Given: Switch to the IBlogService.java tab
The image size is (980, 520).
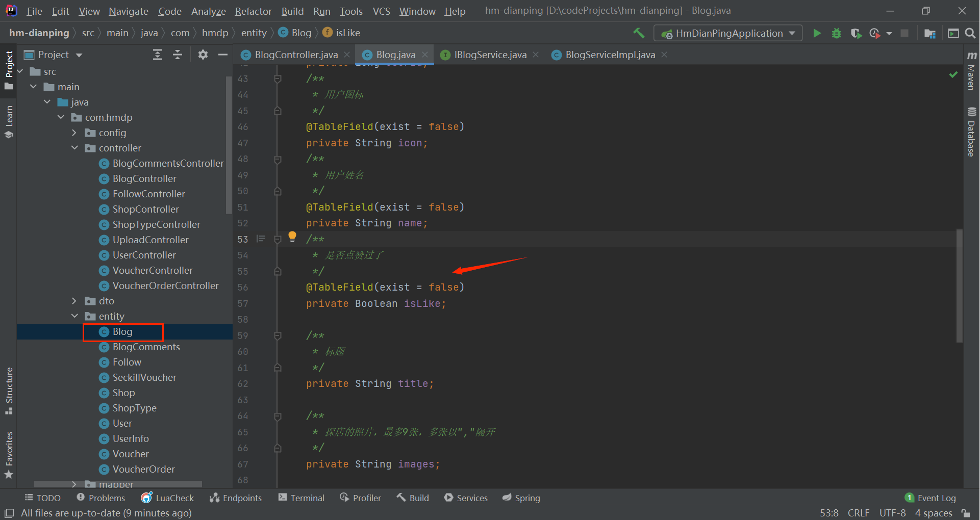Looking at the screenshot, I should pyautogui.click(x=490, y=55).
